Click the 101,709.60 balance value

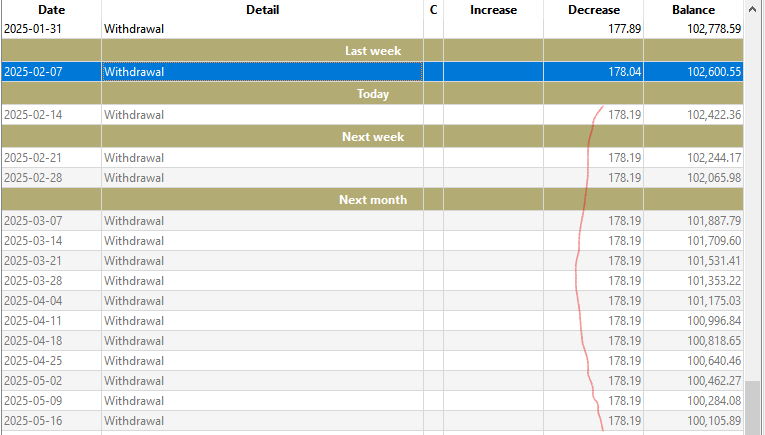pyautogui.click(x=714, y=240)
